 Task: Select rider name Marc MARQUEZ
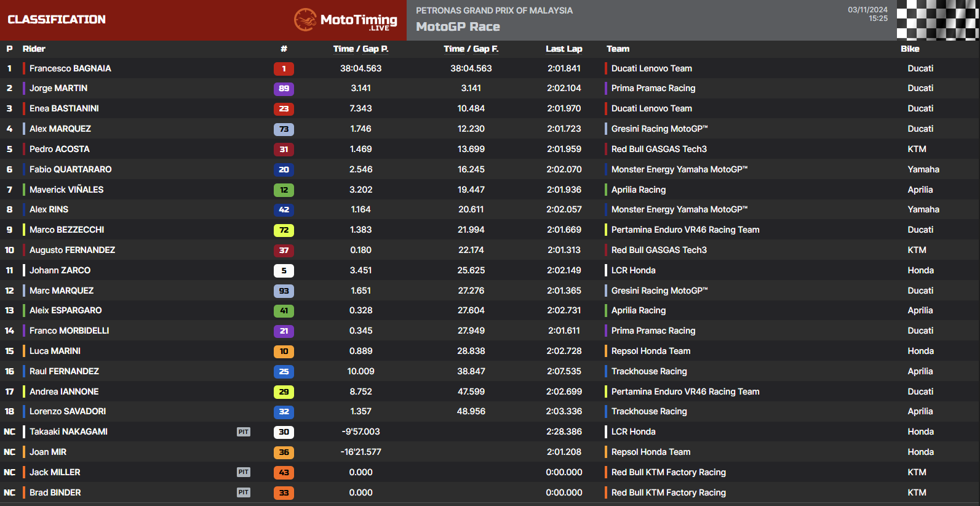point(62,291)
